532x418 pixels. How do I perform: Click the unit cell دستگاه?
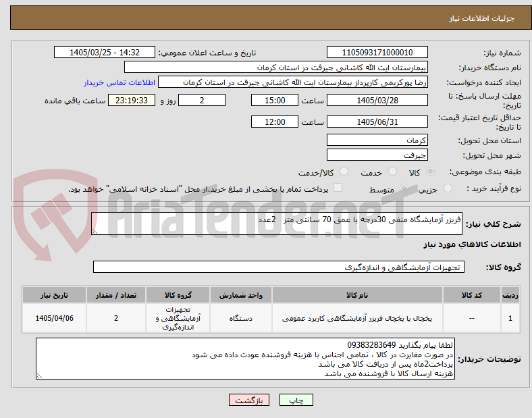click(x=240, y=318)
